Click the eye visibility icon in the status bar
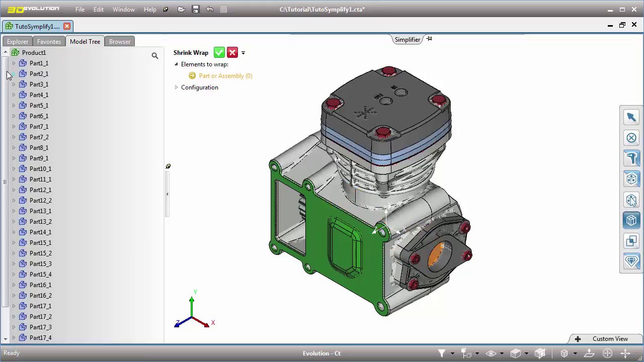 click(x=491, y=353)
